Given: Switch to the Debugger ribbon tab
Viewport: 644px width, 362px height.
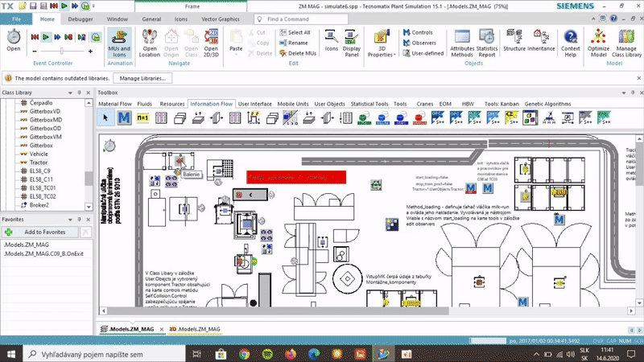Looking at the screenshot, I should (80, 19).
